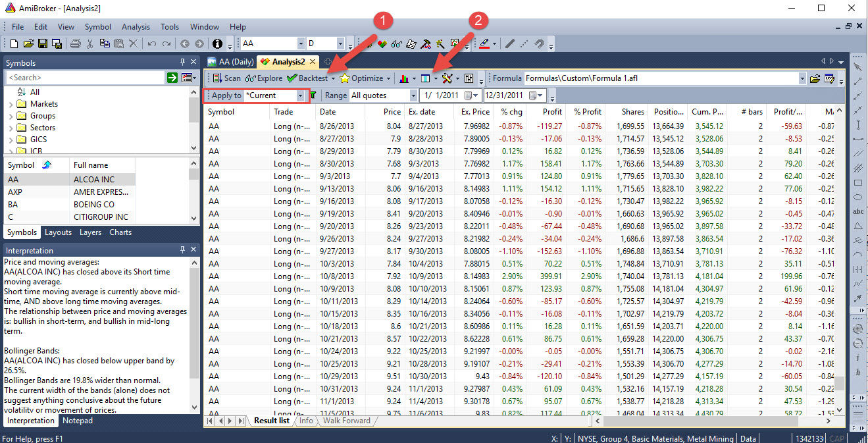The width and height of the screenshot is (868, 443).
Task: Open formula file with folder icon
Action: (815, 78)
